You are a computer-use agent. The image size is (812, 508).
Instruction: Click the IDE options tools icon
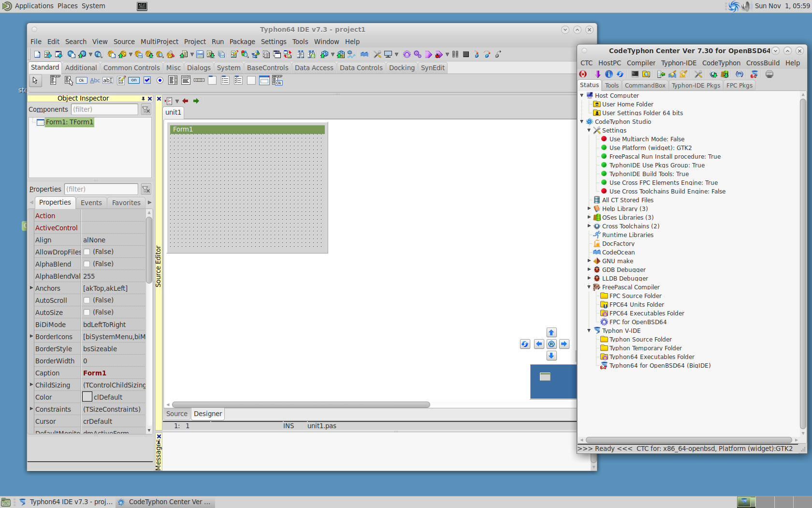377,54
